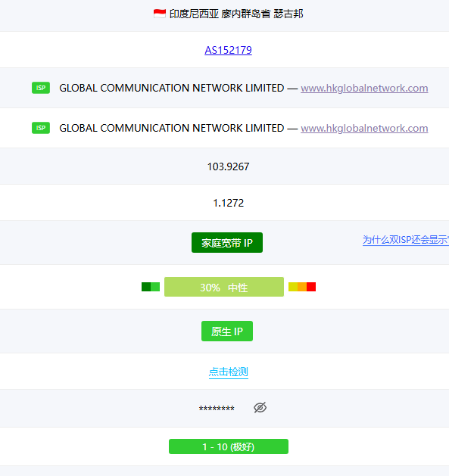Select first GLOBAL COMMUNICATION NETWORK LIMITED text
The width and height of the screenshot is (449, 476).
172,88
